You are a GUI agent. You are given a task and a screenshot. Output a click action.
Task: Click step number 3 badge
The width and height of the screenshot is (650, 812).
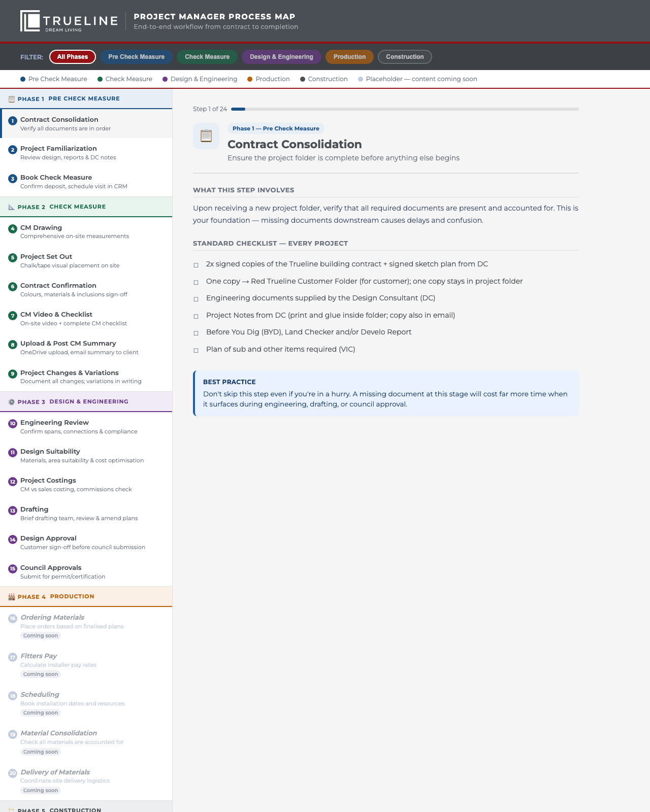click(x=13, y=179)
